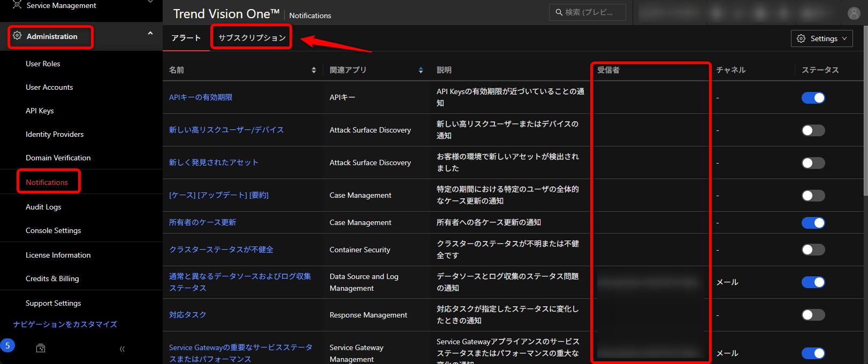Open Console Settings in sidebar
The height and width of the screenshot is (364, 868).
click(x=54, y=230)
